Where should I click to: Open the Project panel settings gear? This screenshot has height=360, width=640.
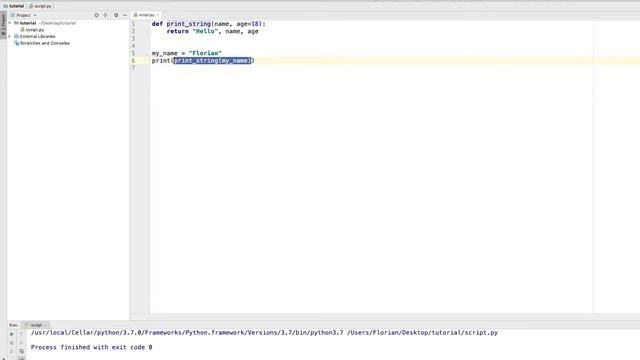pyautogui.click(x=116, y=15)
